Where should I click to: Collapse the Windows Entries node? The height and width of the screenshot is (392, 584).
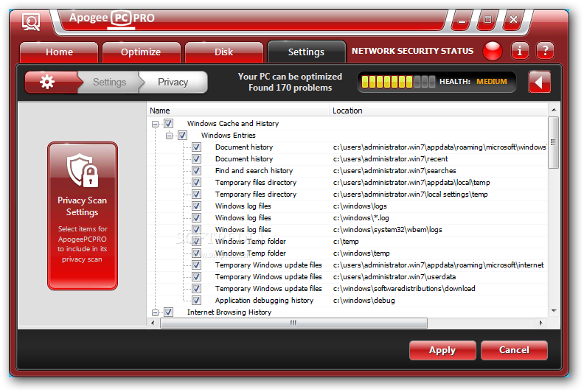click(x=169, y=136)
